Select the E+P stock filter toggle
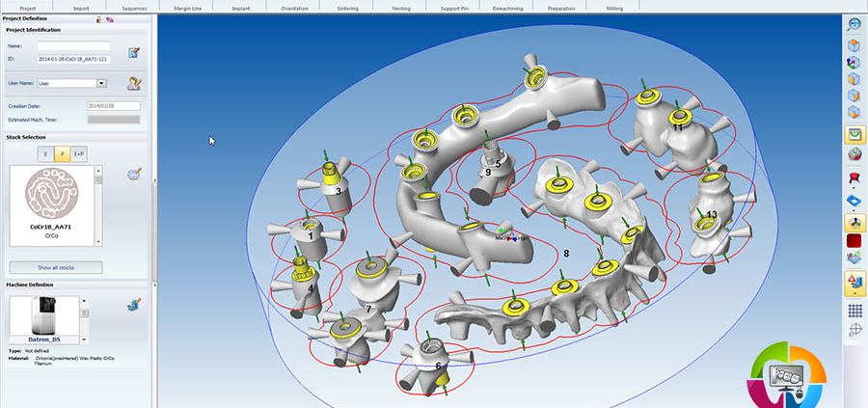Image resolution: width=868 pixels, height=408 pixels. pos(79,154)
